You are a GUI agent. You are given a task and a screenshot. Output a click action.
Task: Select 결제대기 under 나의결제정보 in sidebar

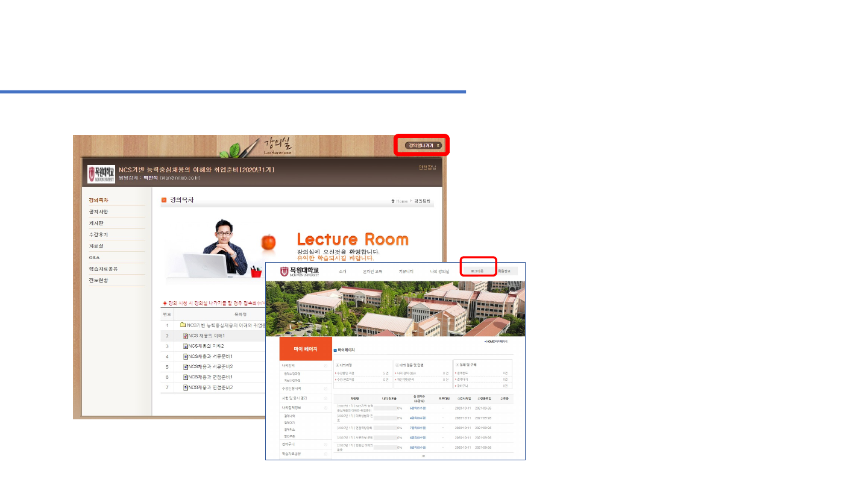click(x=290, y=423)
